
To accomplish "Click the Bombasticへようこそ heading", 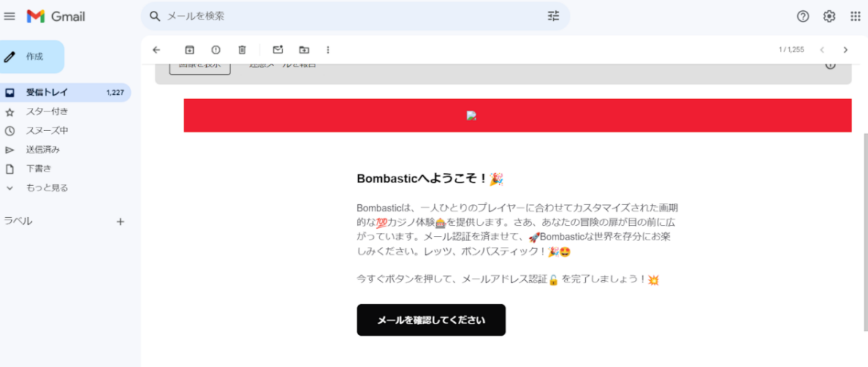I will click(x=430, y=178).
